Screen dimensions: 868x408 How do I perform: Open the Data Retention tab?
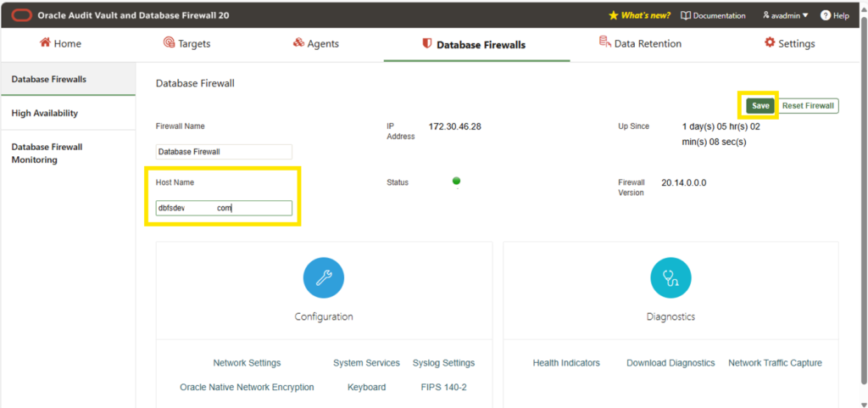click(640, 43)
